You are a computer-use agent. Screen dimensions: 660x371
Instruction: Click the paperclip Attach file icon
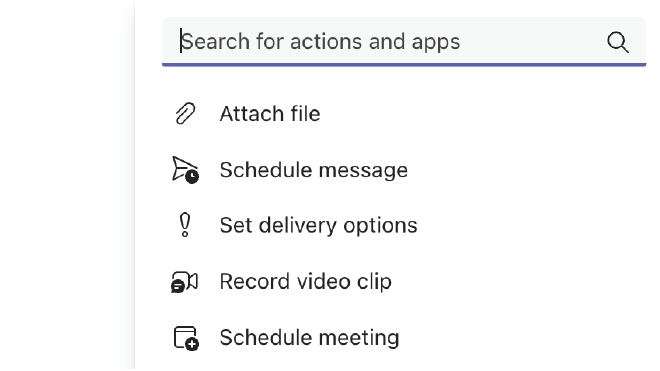pyautogui.click(x=185, y=114)
